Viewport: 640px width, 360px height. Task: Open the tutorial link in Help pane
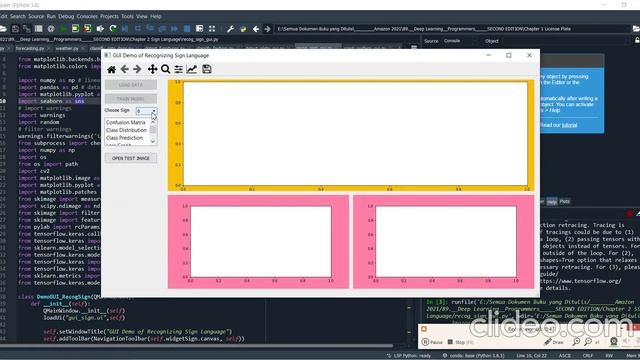point(569,125)
